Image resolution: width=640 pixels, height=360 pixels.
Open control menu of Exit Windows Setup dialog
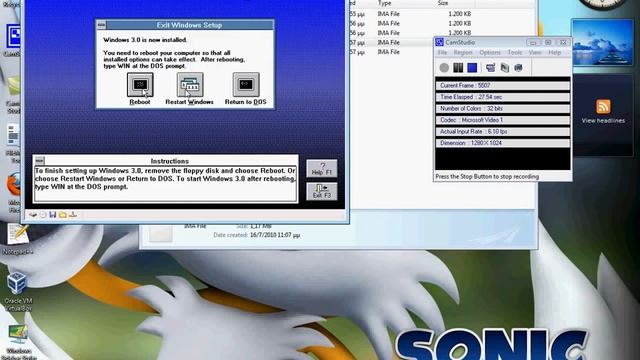pos(101,25)
